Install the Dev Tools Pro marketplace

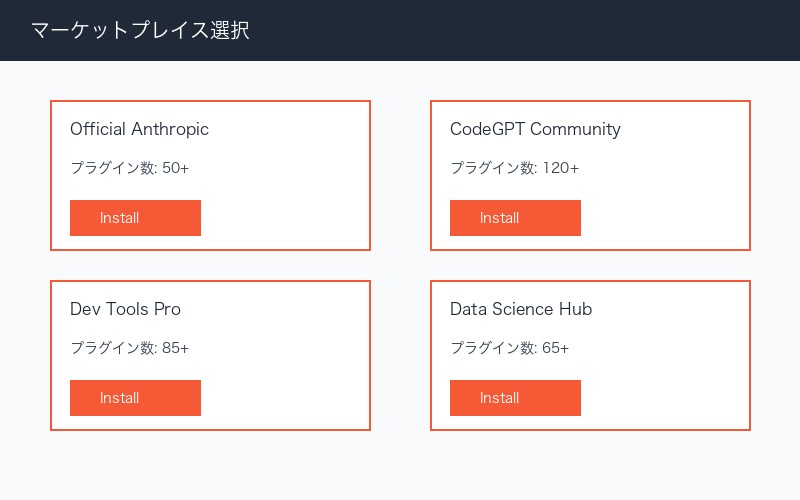(135, 398)
